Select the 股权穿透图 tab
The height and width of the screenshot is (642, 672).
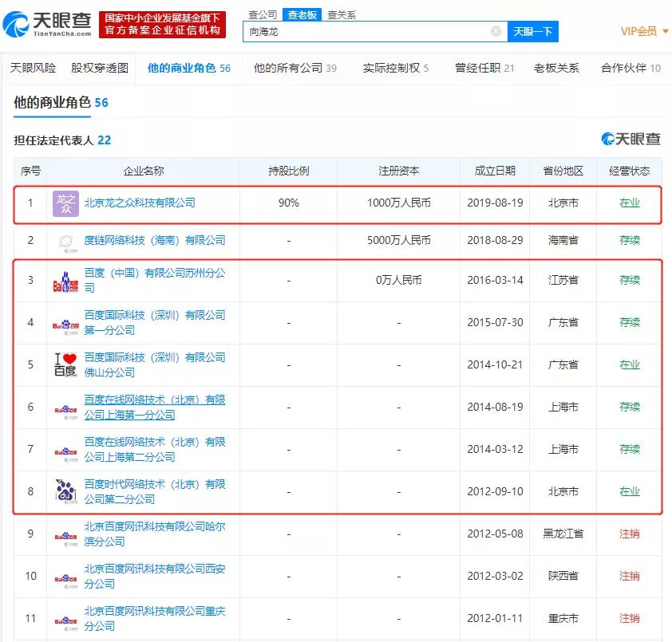(x=100, y=68)
